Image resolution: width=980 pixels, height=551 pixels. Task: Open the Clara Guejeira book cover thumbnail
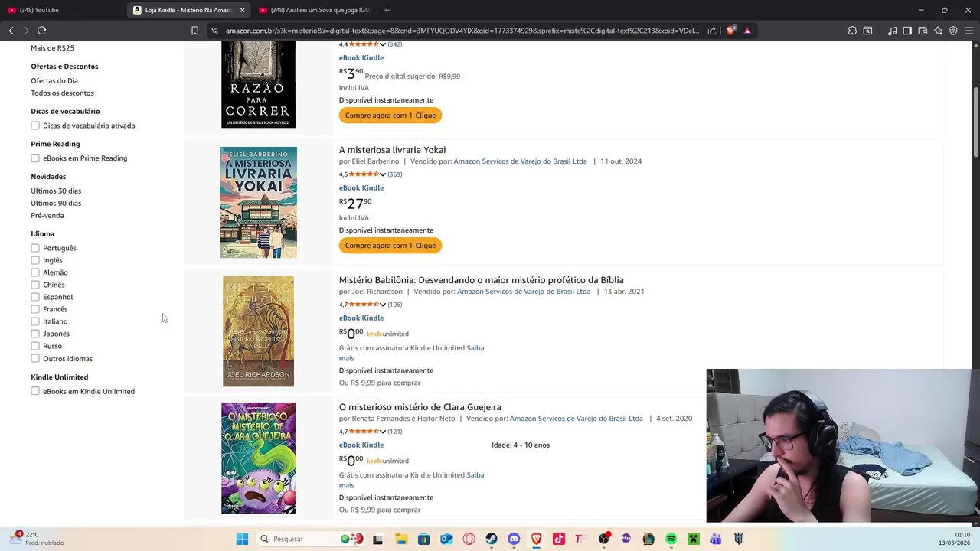258,458
